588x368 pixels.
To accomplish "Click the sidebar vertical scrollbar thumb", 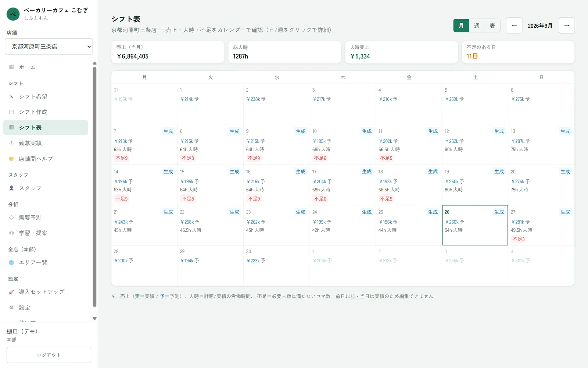I will click(x=94, y=187).
